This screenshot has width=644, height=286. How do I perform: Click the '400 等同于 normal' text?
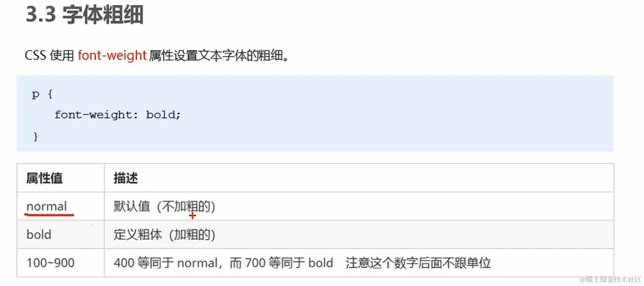(166, 263)
